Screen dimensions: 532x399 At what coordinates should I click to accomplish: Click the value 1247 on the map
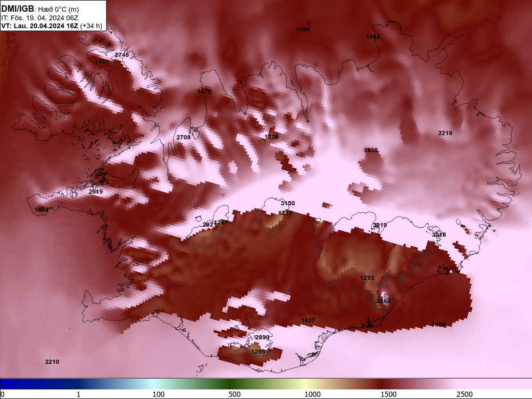221,223
